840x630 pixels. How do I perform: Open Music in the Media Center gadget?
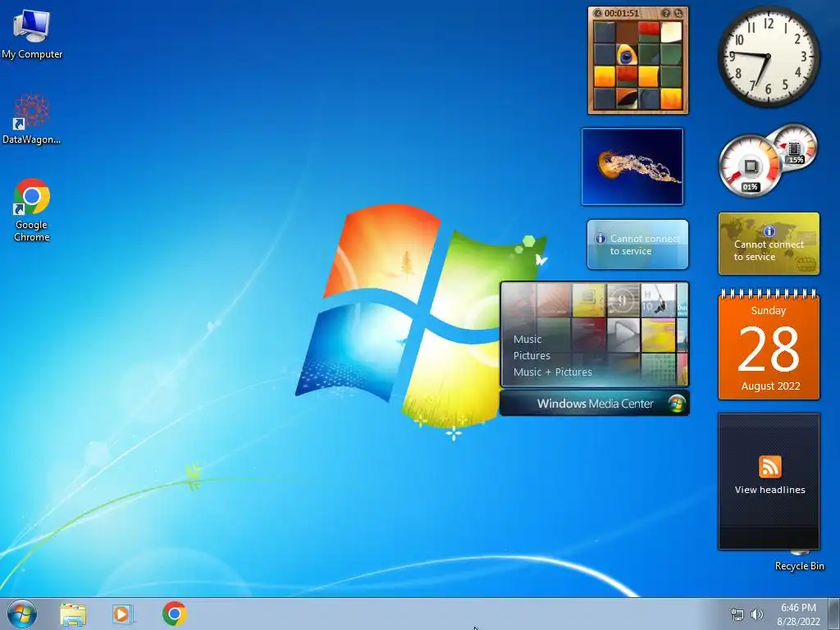point(527,340)
